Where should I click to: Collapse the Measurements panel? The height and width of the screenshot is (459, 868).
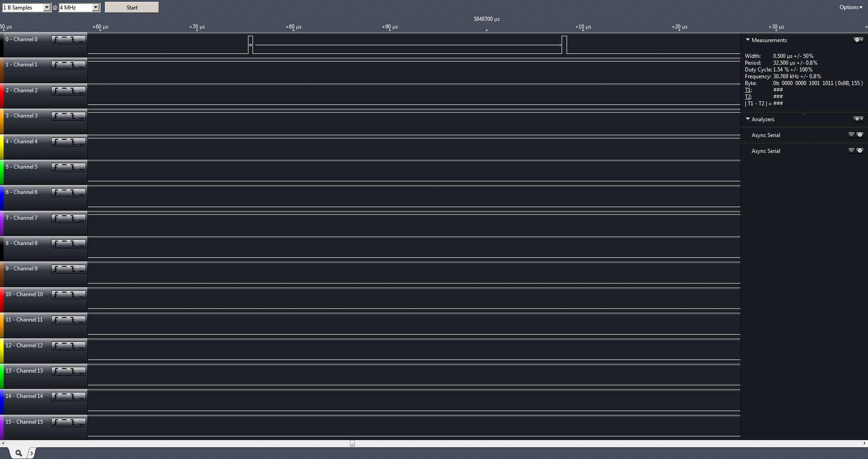tap(748, 40)
